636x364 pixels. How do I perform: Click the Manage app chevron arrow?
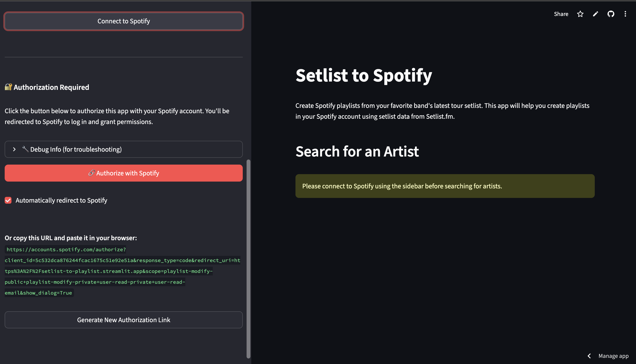point(589,356)
